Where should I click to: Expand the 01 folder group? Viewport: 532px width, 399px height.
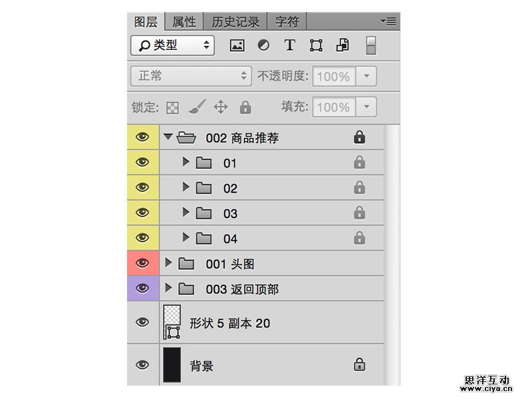pyautogui.click(x=186, y=162)
